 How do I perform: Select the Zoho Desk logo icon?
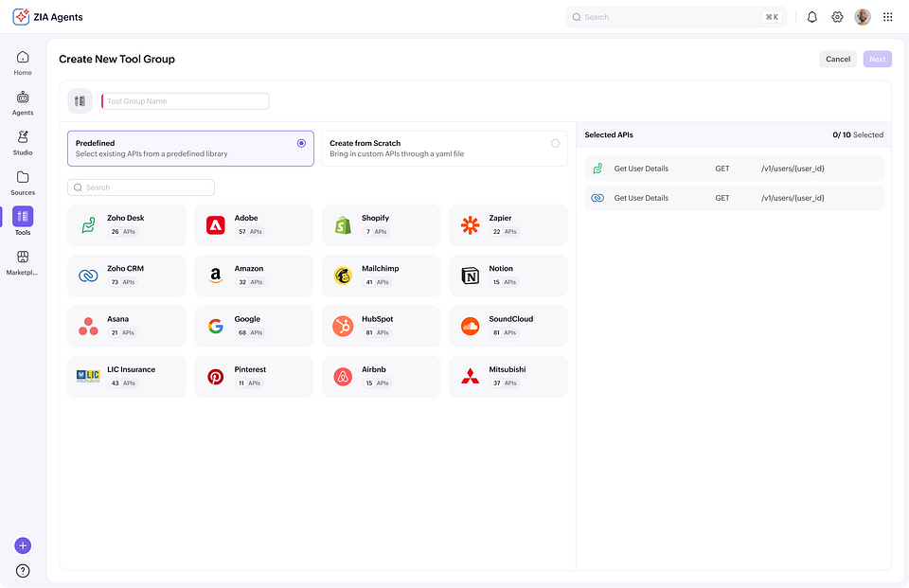click(88, 225)
